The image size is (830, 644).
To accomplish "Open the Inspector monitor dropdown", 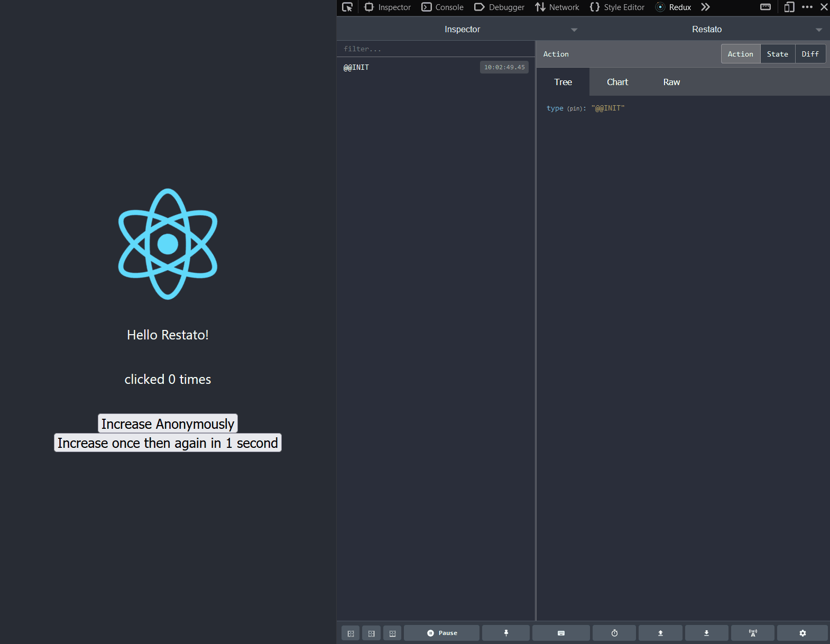I will coord(462,29).
